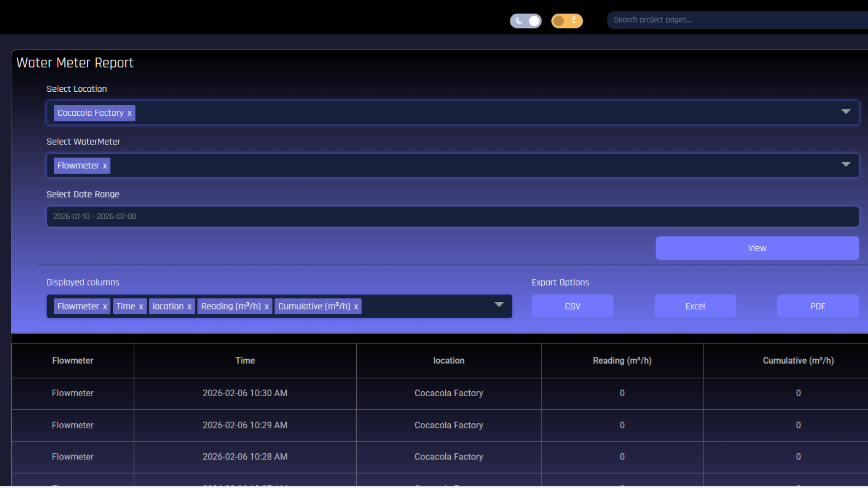Screen dimensions: 868x488
Task: Expand the Select Location dropdown arrow
Action: pyautogui.click(x=846, y=112)
